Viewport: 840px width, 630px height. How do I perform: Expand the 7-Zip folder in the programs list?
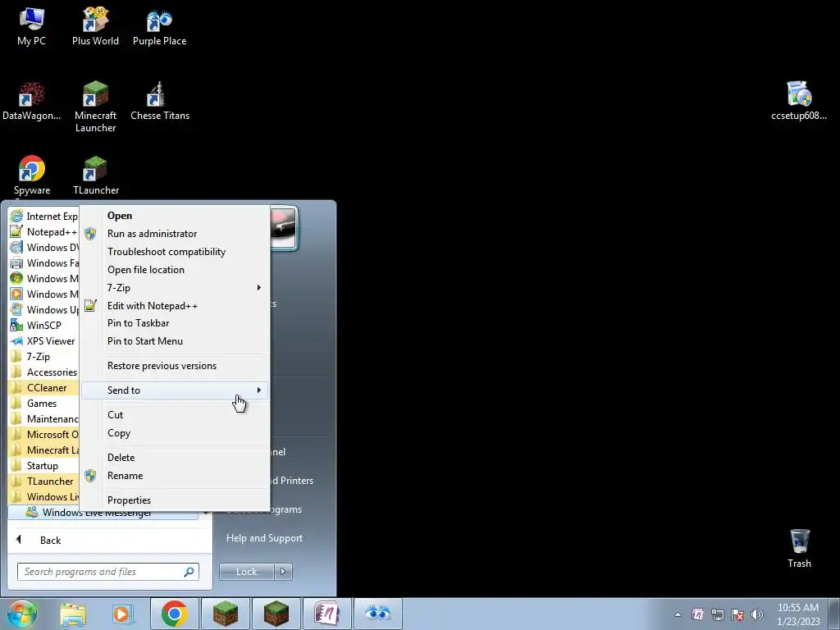pyautogui.click(x=44, y=356)
